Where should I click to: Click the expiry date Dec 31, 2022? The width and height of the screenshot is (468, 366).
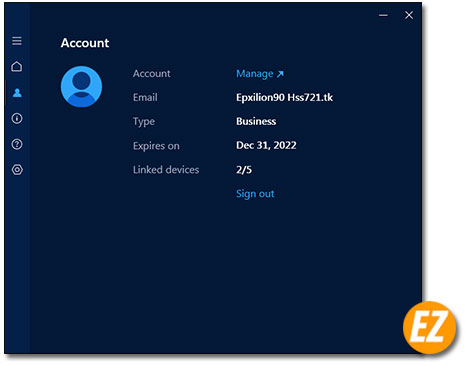(266, 145)
